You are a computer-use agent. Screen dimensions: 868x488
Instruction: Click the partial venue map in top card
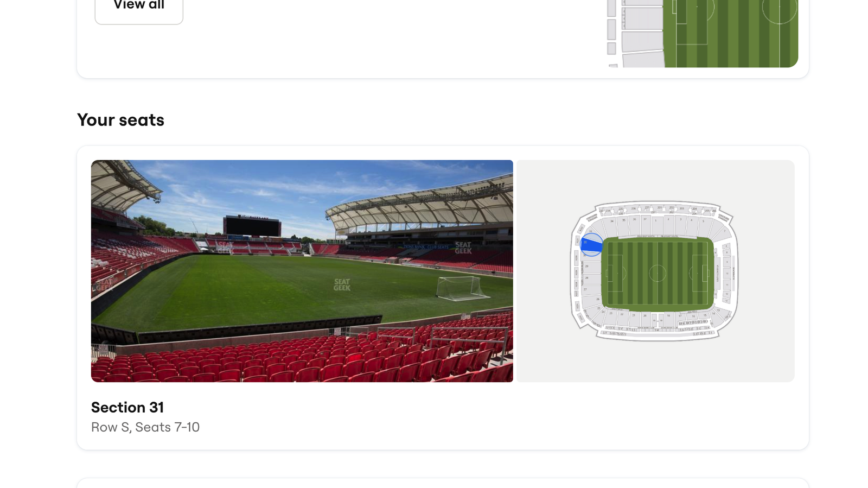(702, 34)
